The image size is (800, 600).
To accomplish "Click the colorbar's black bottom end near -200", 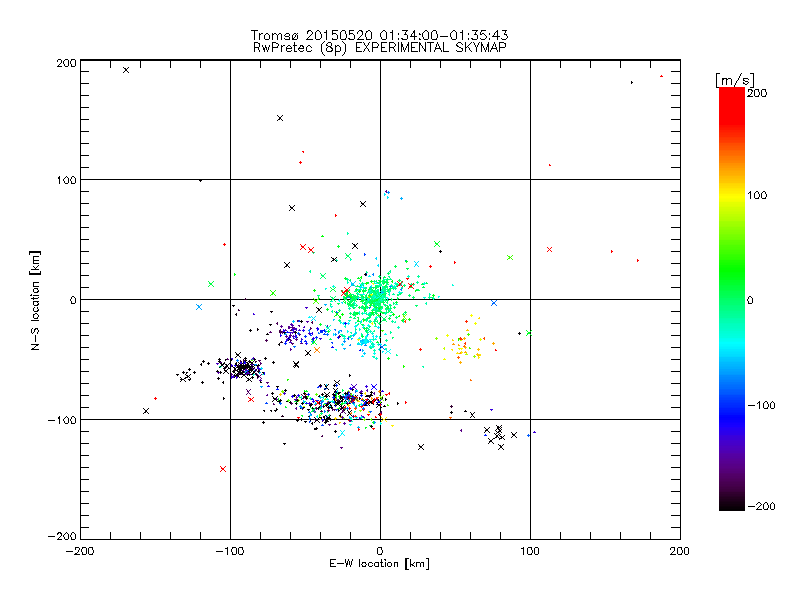I will click(732, 504).
